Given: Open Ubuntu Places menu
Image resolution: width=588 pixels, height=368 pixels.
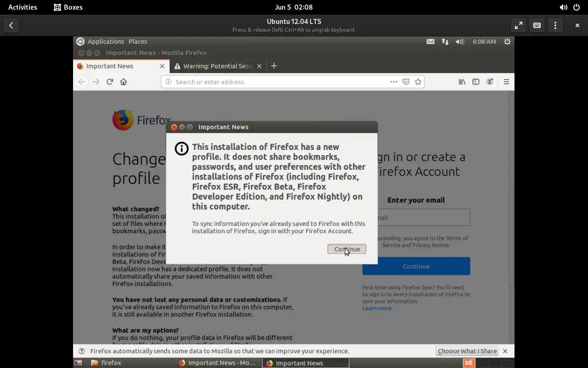Looking at the screenshot, I should click(x=138, y=41).
